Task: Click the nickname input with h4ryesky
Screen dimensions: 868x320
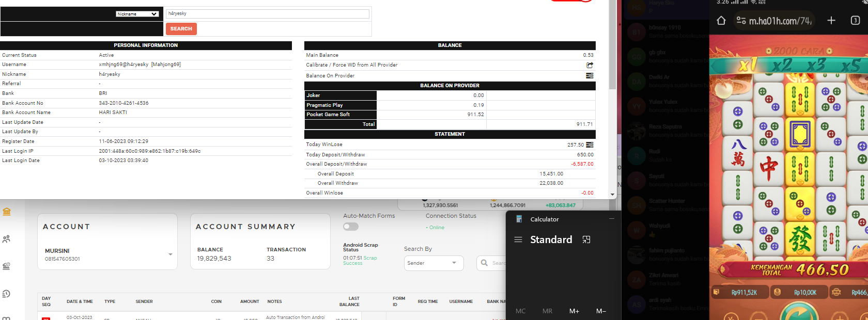Action: click(x=268, y=14)
